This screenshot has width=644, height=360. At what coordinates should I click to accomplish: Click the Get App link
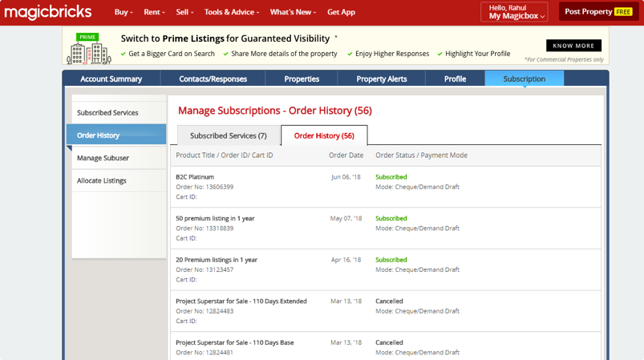click(x=342, y=12)
